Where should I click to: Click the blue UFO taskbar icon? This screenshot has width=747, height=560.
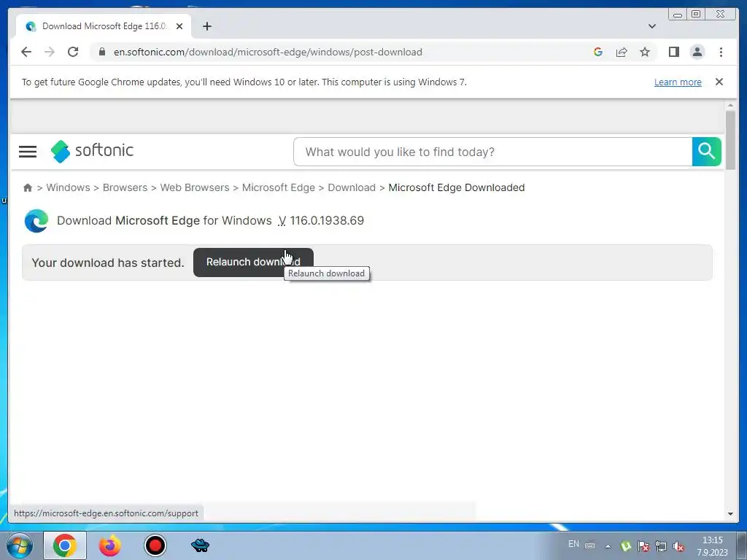point(200,545)
